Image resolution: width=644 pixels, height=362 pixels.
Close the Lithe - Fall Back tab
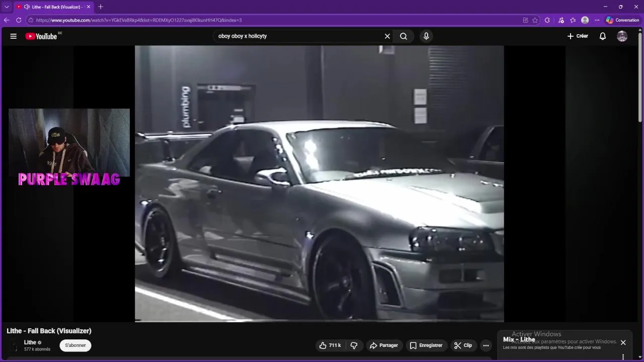coord(89,7)
